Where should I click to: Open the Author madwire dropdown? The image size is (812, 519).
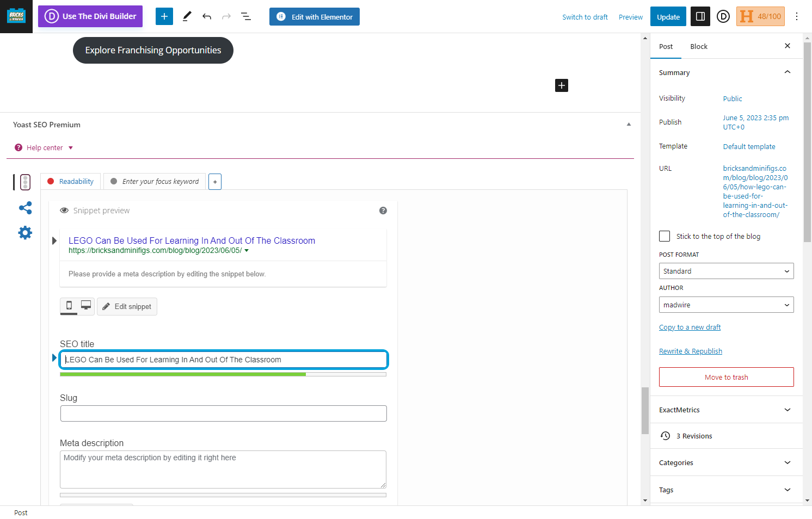click(726, 305)
